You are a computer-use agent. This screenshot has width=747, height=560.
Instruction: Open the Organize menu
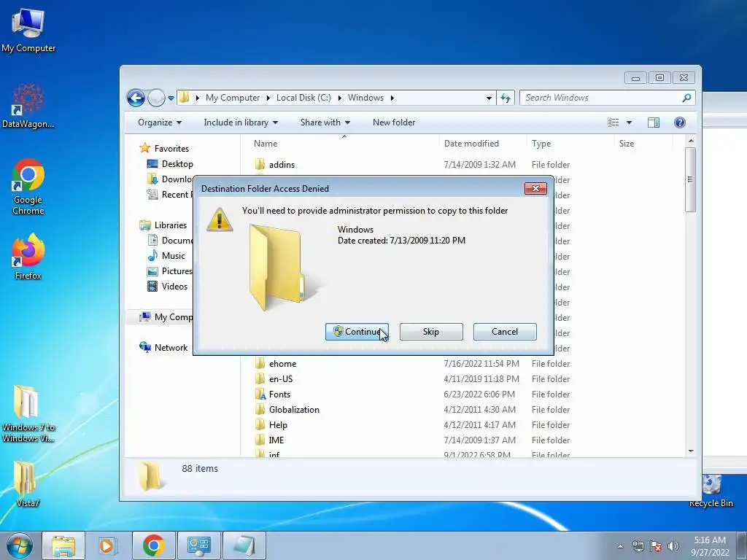(x=160, y=122)
